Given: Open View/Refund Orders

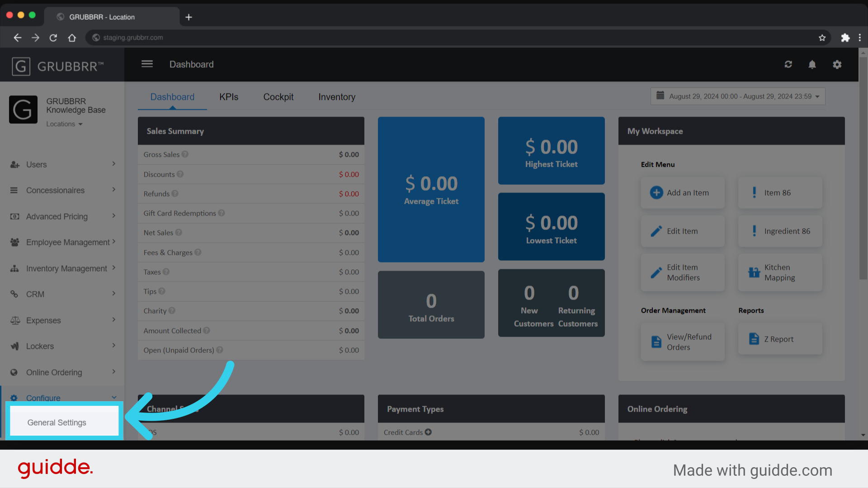Looking at the screenshot, I should (683, 342).
